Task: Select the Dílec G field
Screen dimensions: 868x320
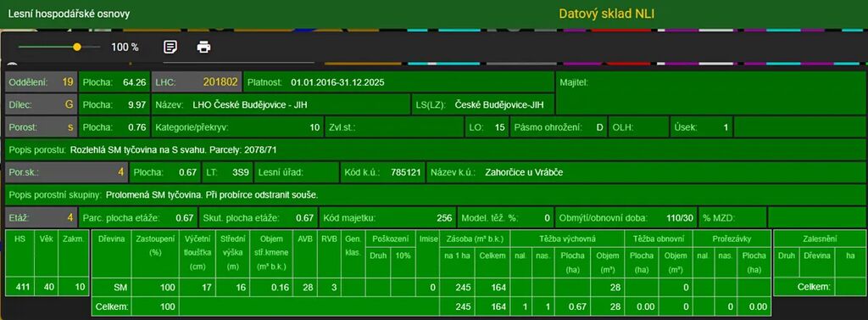Action: pos(41,104)
